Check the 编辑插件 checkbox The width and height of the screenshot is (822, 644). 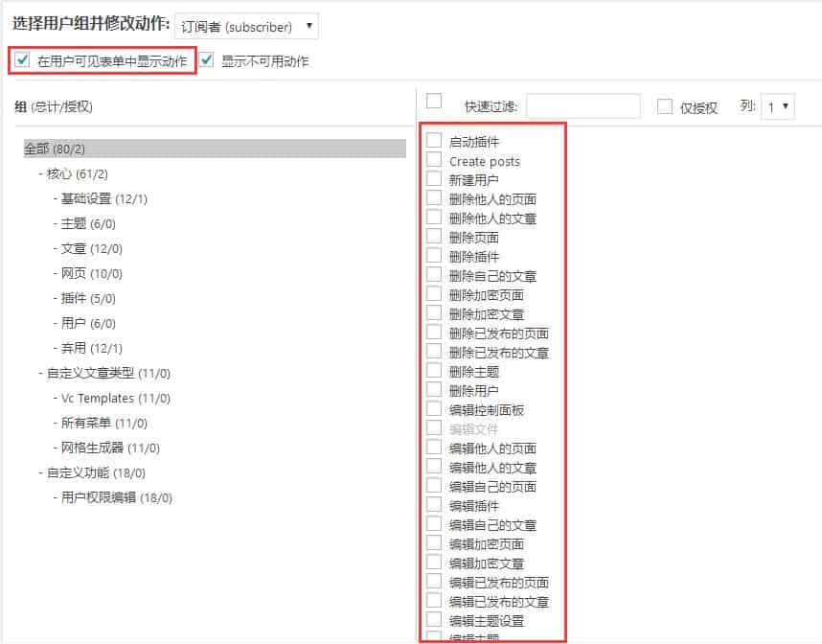(x=434, y=504)
